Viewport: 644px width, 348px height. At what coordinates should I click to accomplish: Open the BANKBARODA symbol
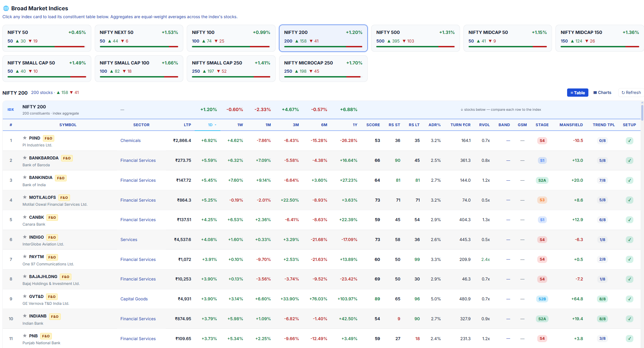[44, 158]
